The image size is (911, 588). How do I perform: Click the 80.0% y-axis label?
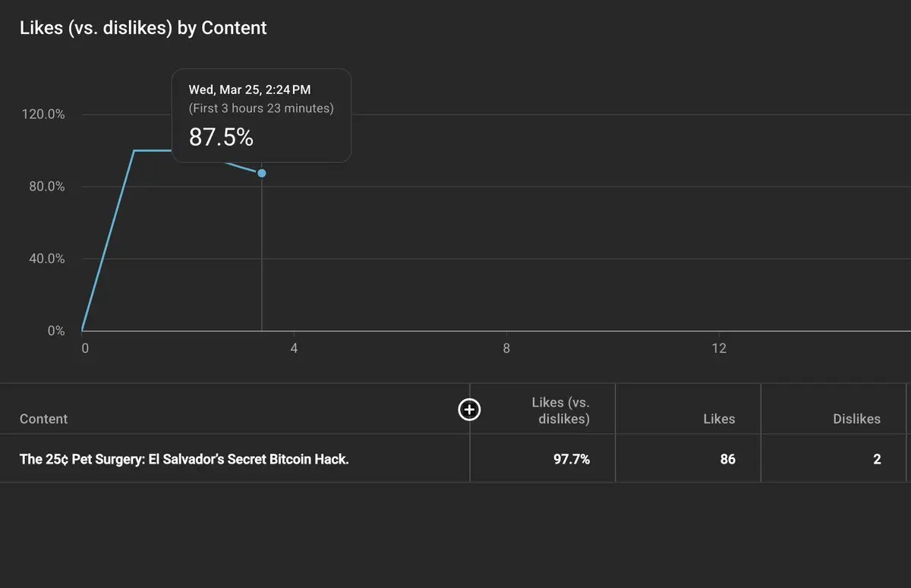[47, 187]
